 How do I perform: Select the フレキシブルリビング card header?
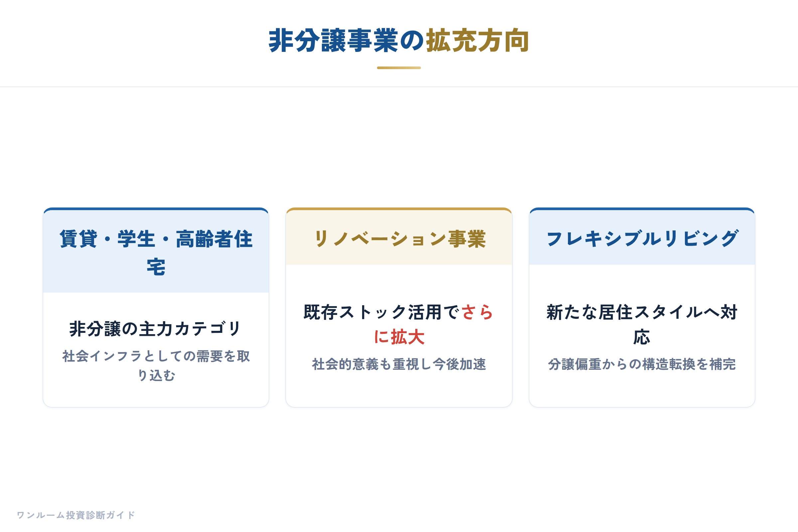pyautogui.click(x=642, y=237)
